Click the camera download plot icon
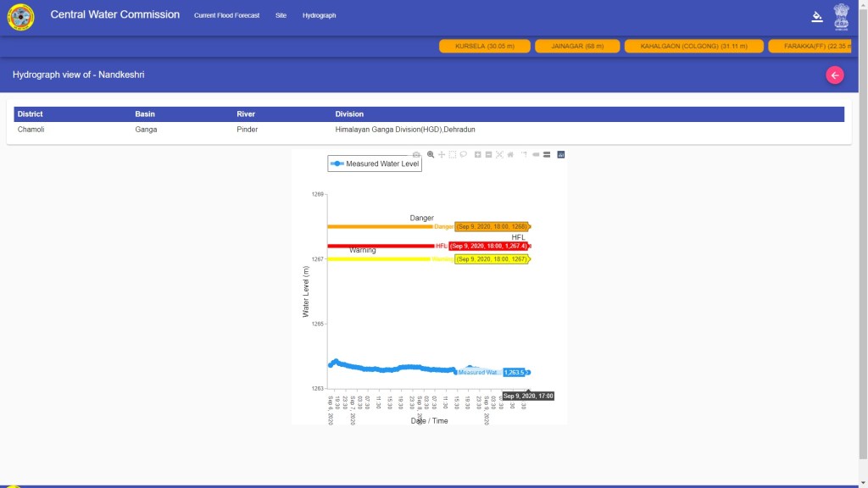 (x=416, y=154)
